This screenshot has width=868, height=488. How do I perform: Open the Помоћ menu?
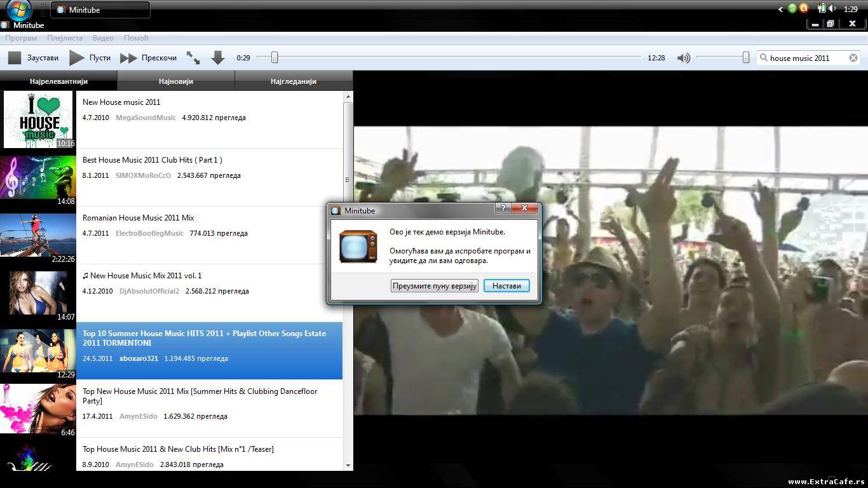[136, 38]
